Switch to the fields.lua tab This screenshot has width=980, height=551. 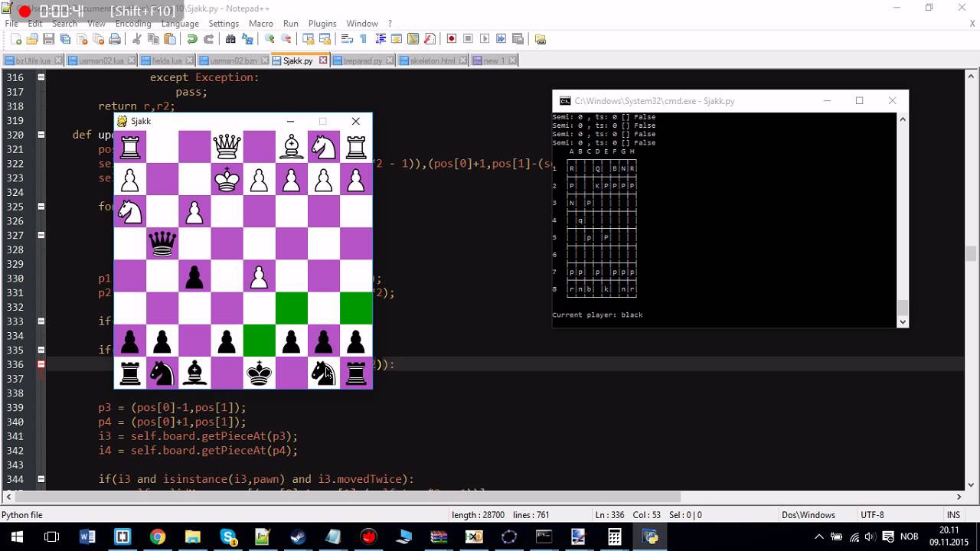(167, 60)
